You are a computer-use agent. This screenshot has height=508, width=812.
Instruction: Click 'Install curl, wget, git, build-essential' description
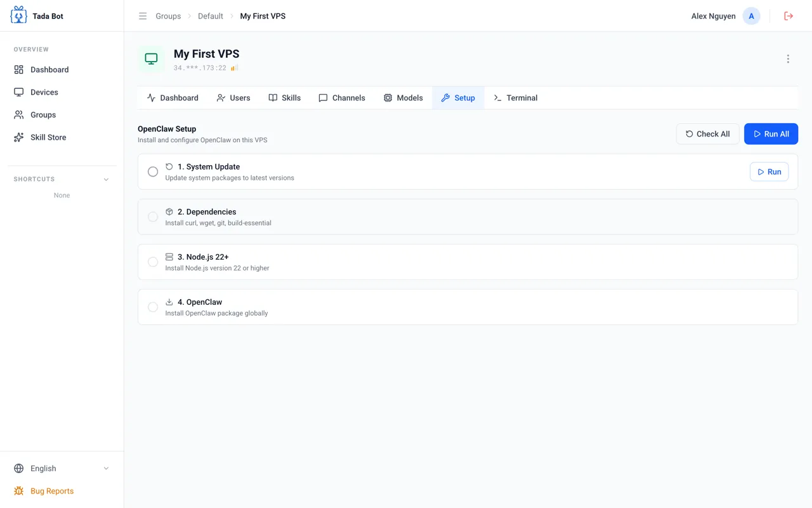(x=218, y=223)
